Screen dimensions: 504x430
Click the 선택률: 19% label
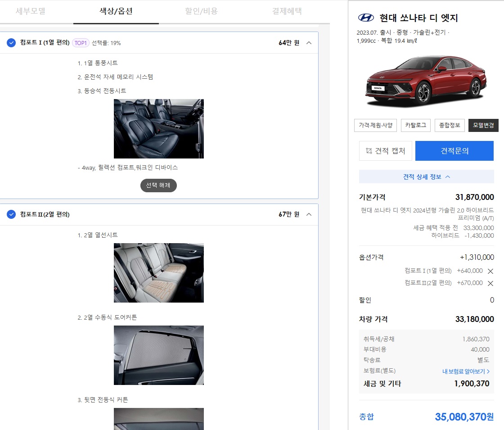pos(106,43)
